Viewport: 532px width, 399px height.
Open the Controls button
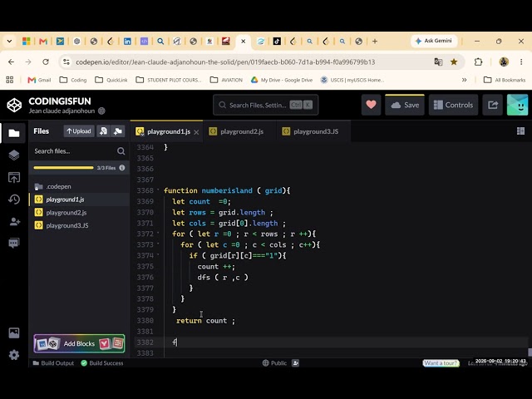pyautogui.click(x=453, y=105)
